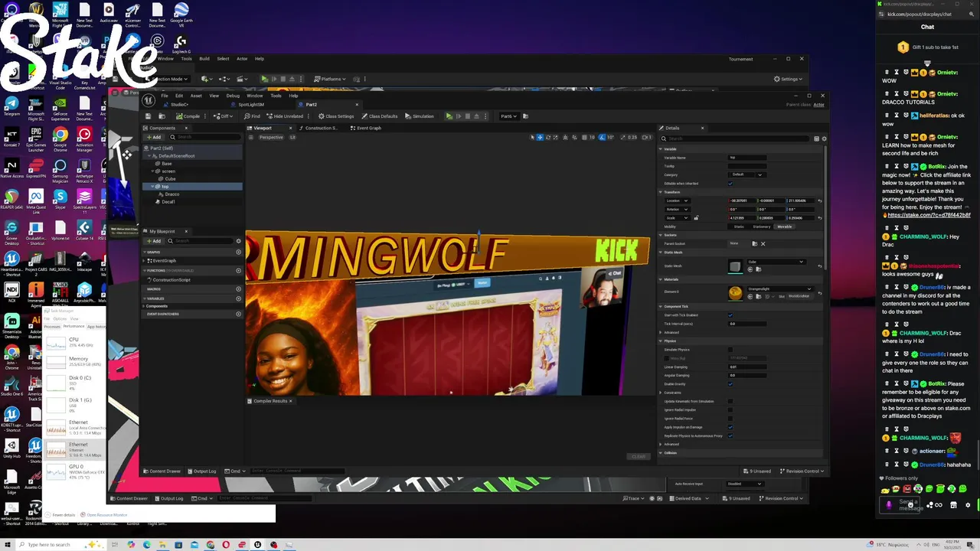Open the Windows Start button
980x551 pixels.
coord(9,544)
